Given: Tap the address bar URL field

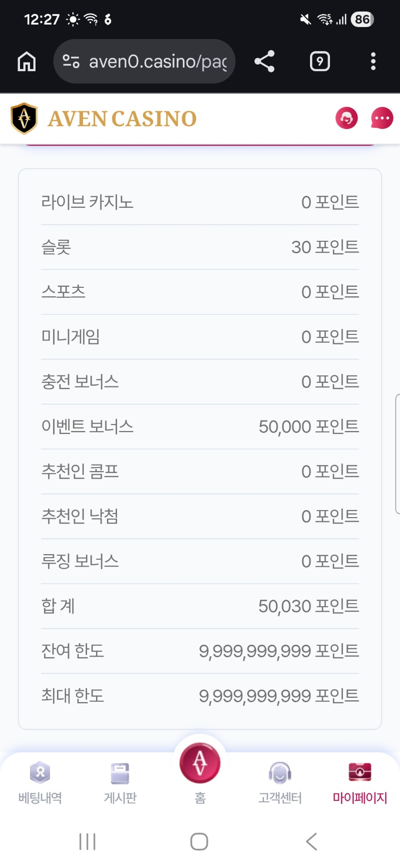Looking at the screenshot, I should 157,62.
